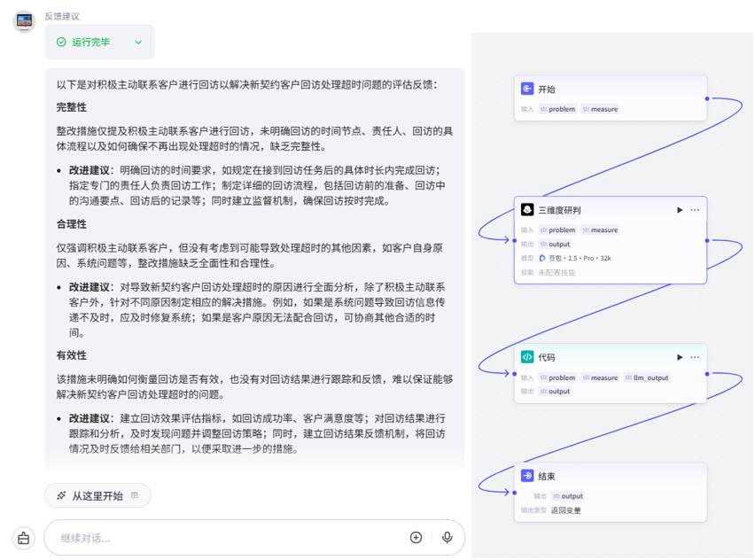The height and width of the screenshot is (560, 755).
Task: Click the 合理性 heading in the reply
Action: pyautogui.click(x=71, y=224)
